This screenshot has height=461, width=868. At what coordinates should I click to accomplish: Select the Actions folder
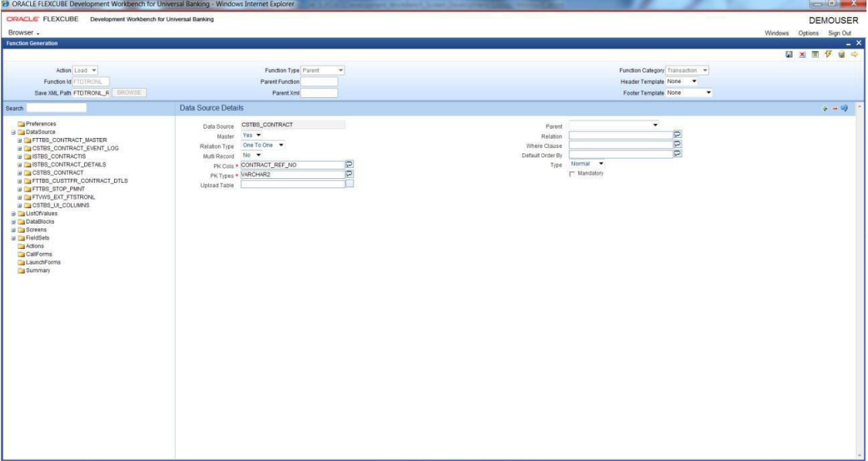tap(30, 246)
